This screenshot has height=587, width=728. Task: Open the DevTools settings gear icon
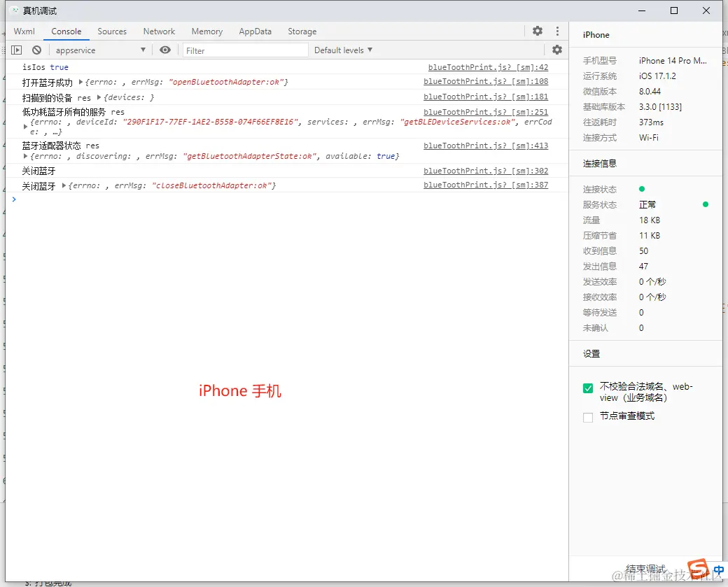pyautogui.click(x=537, y=31)
